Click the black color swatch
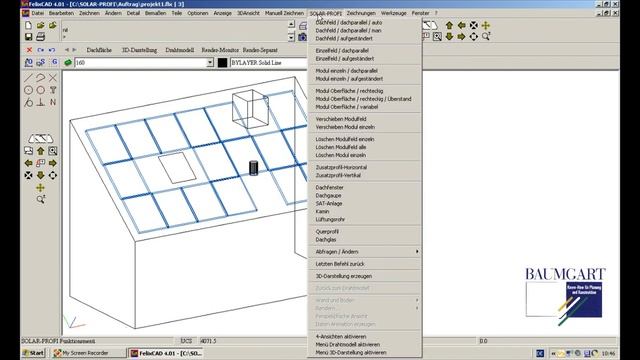Viewport: 640px width, 360px height. 222,62
